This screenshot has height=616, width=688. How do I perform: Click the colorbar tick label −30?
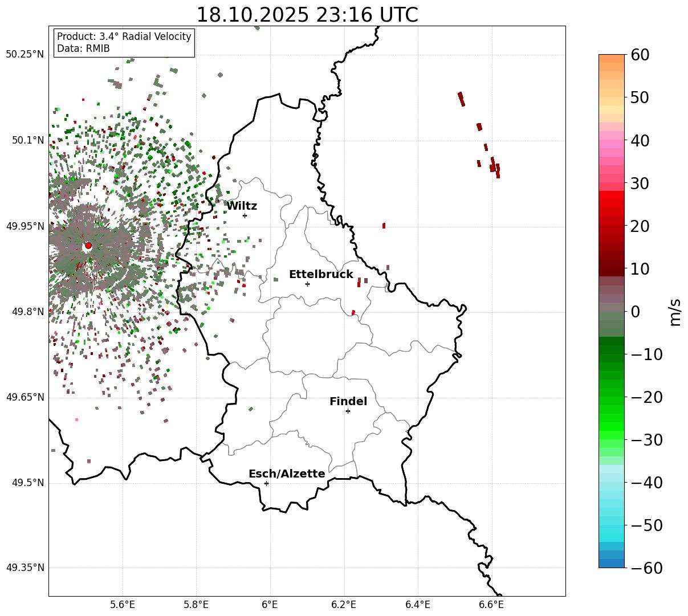[646, 439]
